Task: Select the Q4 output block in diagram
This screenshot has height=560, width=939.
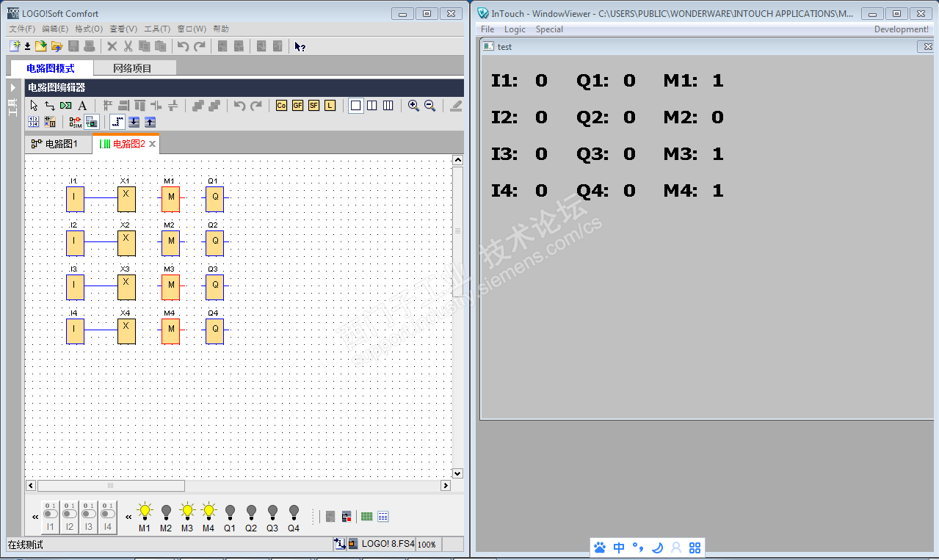Action: [x=214, y=331]
